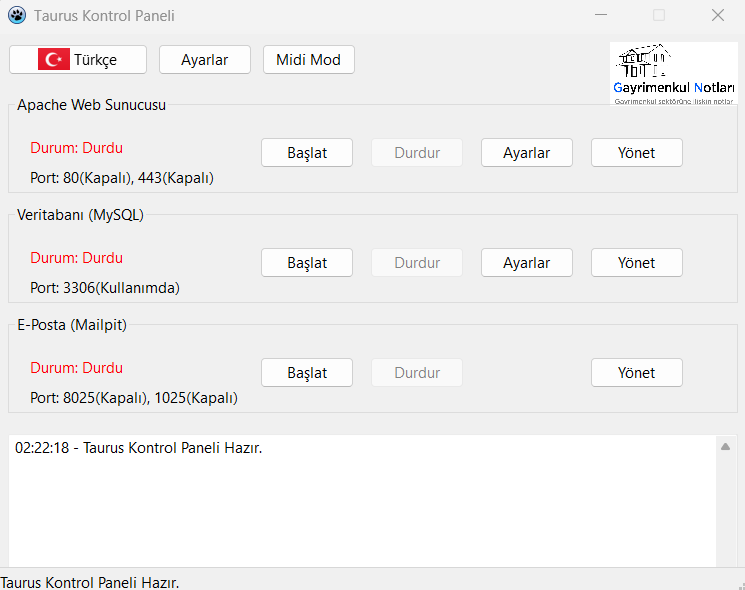Start the Mailpit E-Posta service

coord(307,373)
